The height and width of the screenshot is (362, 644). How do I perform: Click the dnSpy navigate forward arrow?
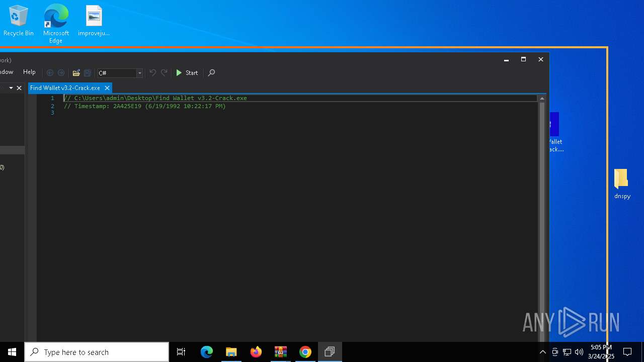61,73
